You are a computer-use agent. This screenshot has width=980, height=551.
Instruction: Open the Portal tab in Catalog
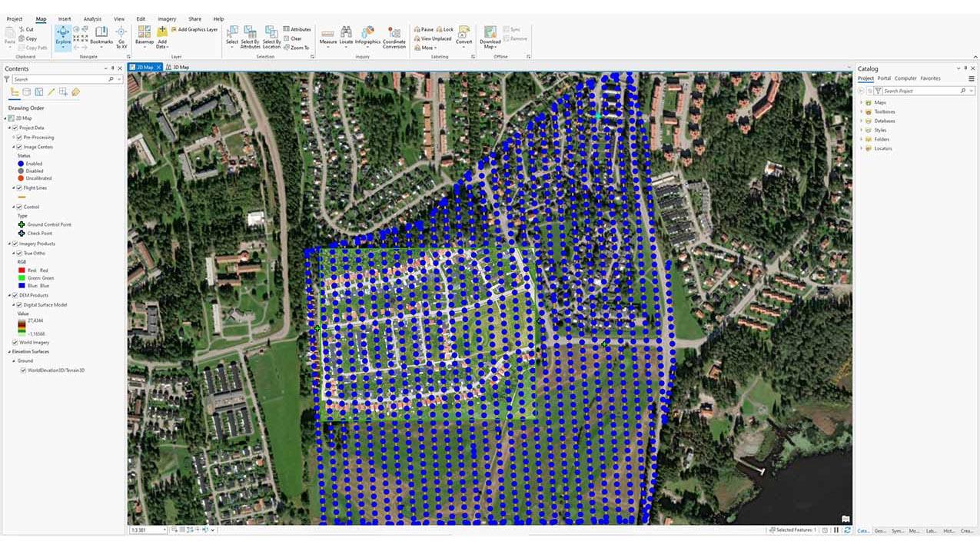884,78
